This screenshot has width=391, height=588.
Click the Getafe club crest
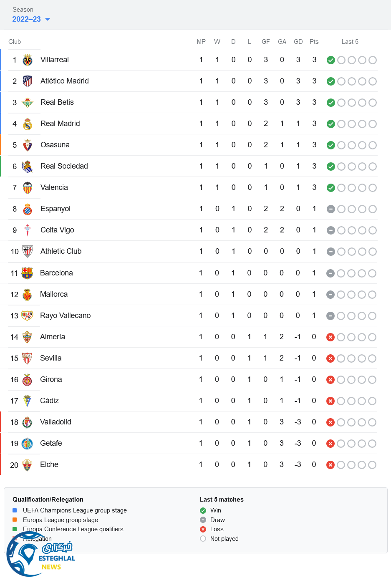point(27,444)
